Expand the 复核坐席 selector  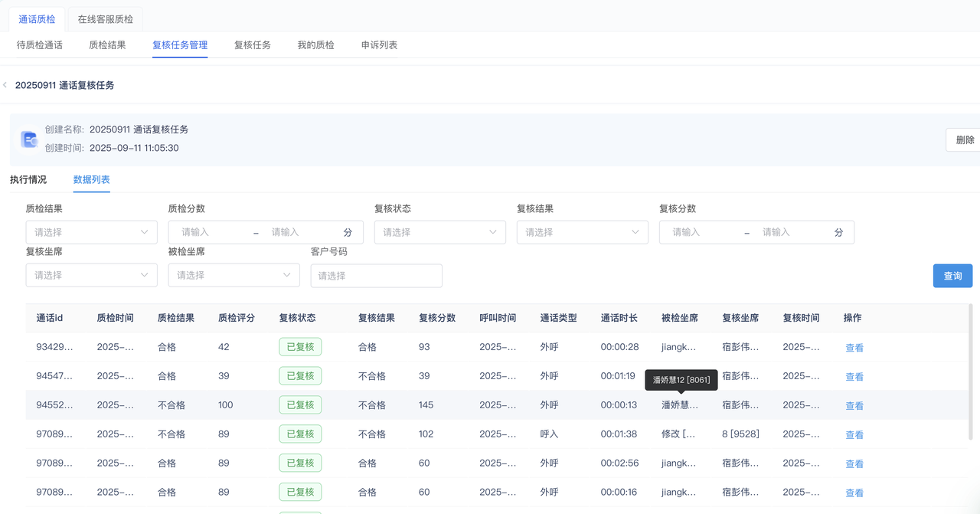91,275
